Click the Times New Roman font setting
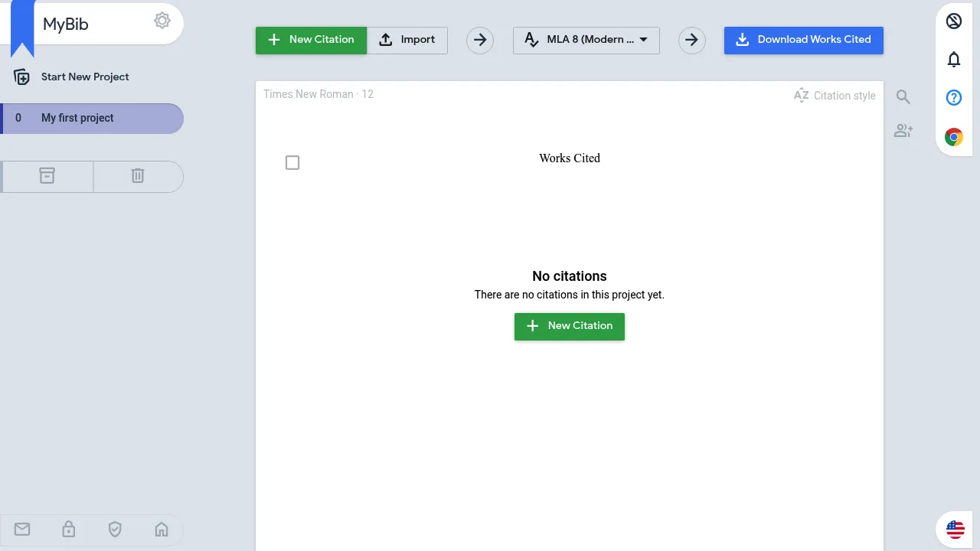 (x=317, y=94)
